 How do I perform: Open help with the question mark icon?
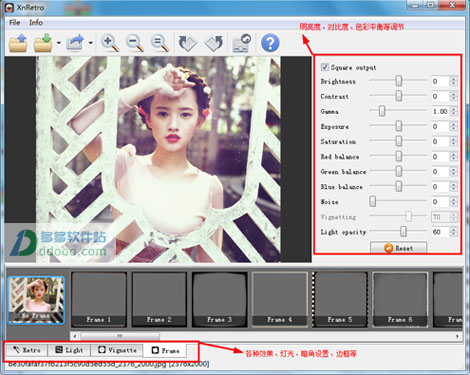270,43
